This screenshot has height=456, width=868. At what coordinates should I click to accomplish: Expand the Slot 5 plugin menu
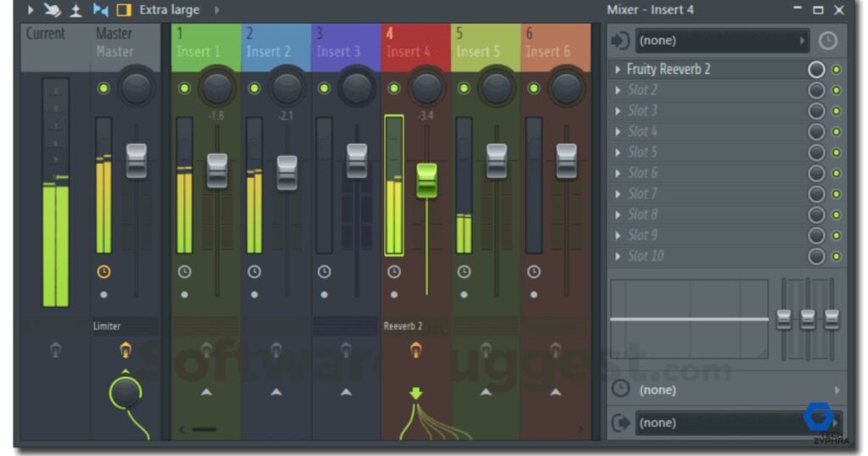[618, 153]
